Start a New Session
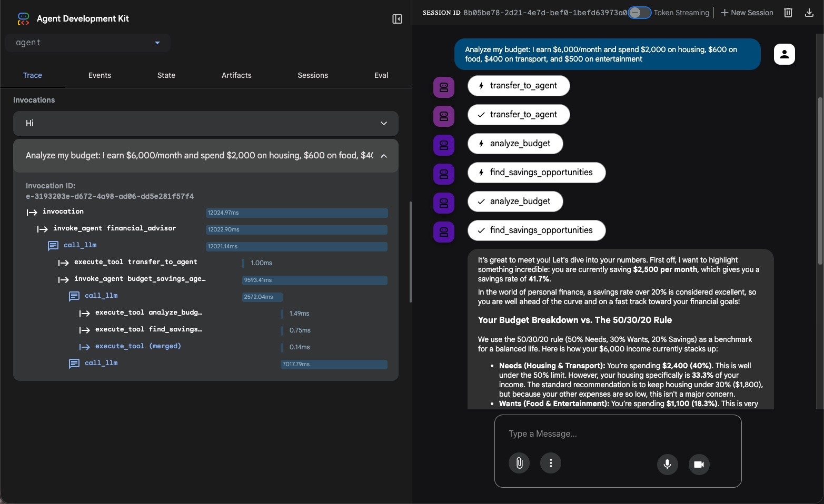 click(747, 13)
